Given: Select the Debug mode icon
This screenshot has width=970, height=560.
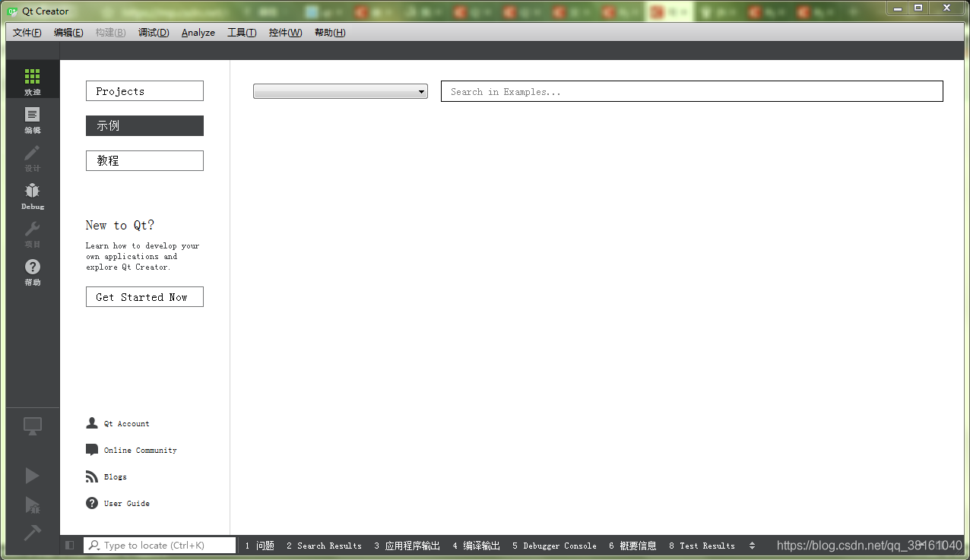Looking at the screenshot, I should pyautogui.click(x=32, y=195).
